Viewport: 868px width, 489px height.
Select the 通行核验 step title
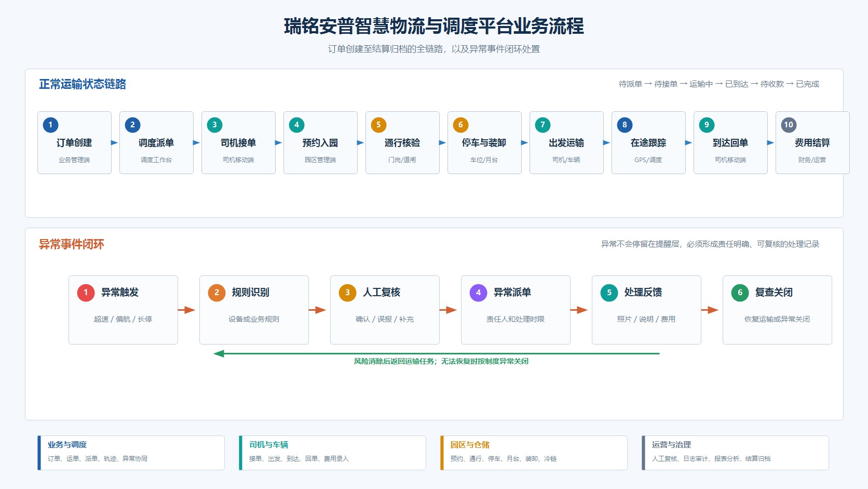click(x=402, y=143)
